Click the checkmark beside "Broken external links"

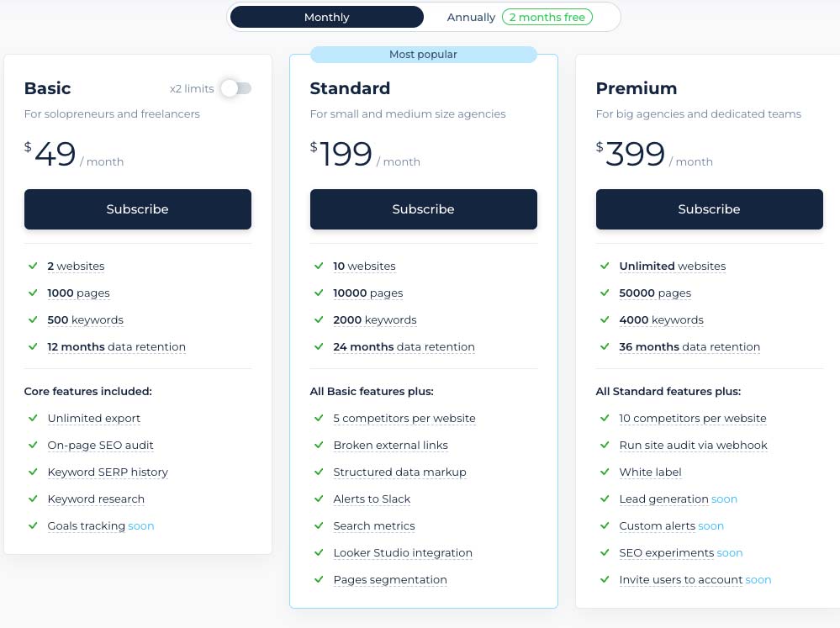click(x=319, y=445)
